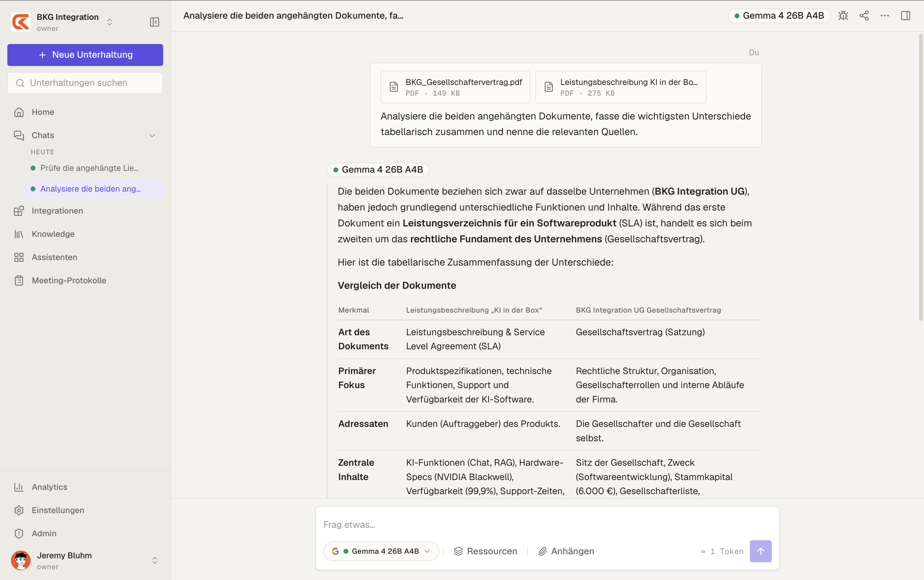Open Ressourcen in the composer
Screen dimensions: 924x580
coord(486,551)
